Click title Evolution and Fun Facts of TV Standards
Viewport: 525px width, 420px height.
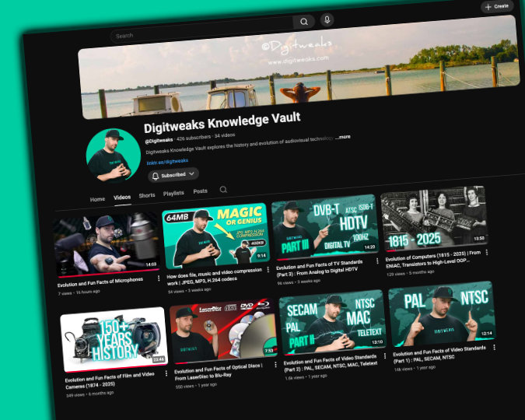pyautogui.click(x=320, y=268)
